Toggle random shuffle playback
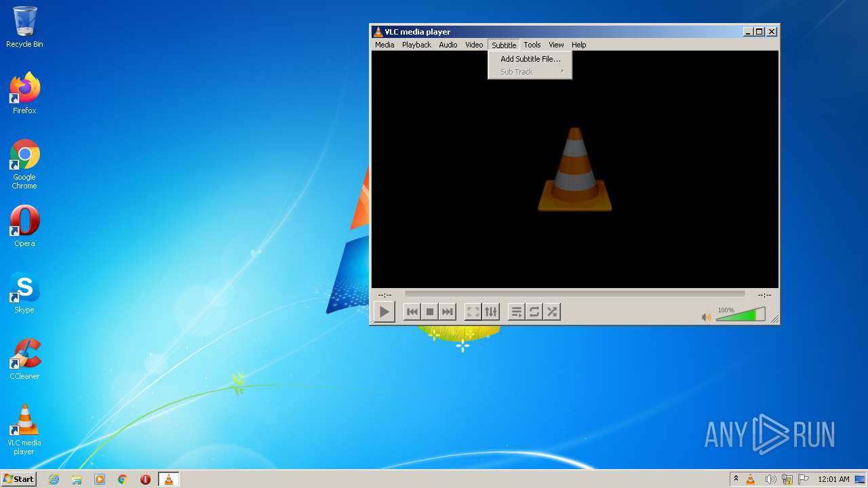This screenshot has width=868, height=488. [552, 312]
